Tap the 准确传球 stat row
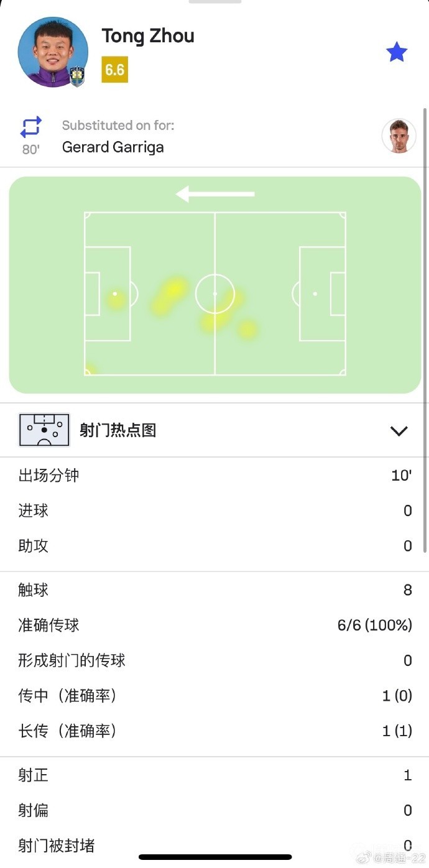429x868 pixels. click(x=214, y=625)
